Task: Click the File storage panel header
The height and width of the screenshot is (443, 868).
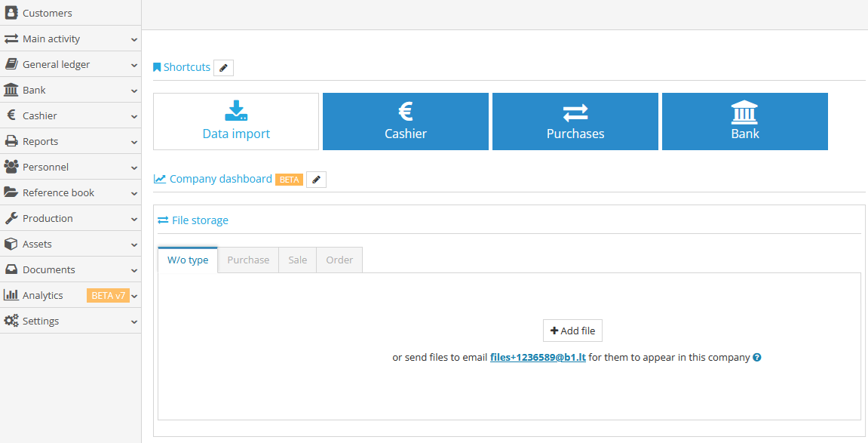Action: (199, 220)
